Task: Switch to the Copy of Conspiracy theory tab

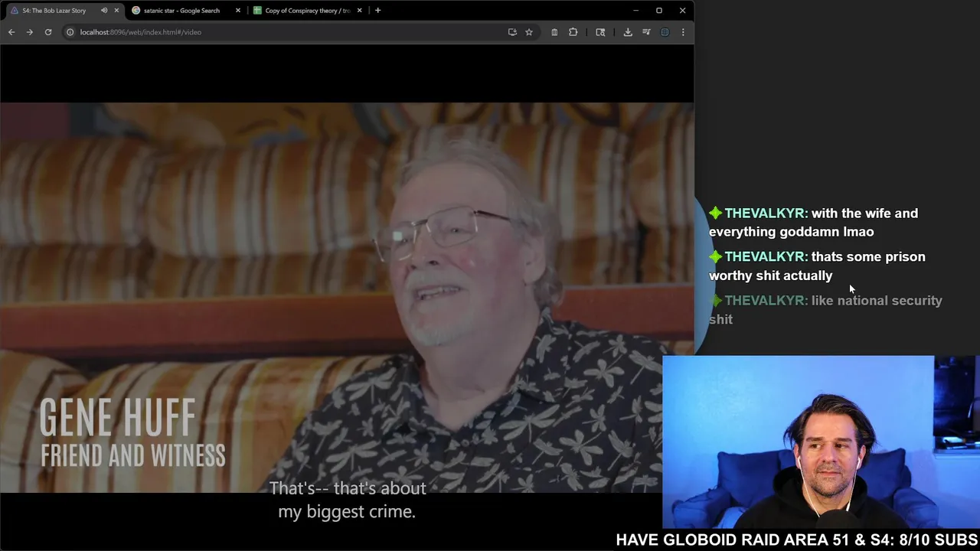Action: point(307,11)
